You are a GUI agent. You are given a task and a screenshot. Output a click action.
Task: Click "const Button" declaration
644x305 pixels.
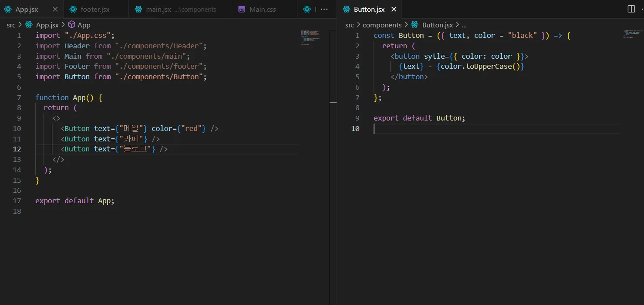click(x=399, y=36)
